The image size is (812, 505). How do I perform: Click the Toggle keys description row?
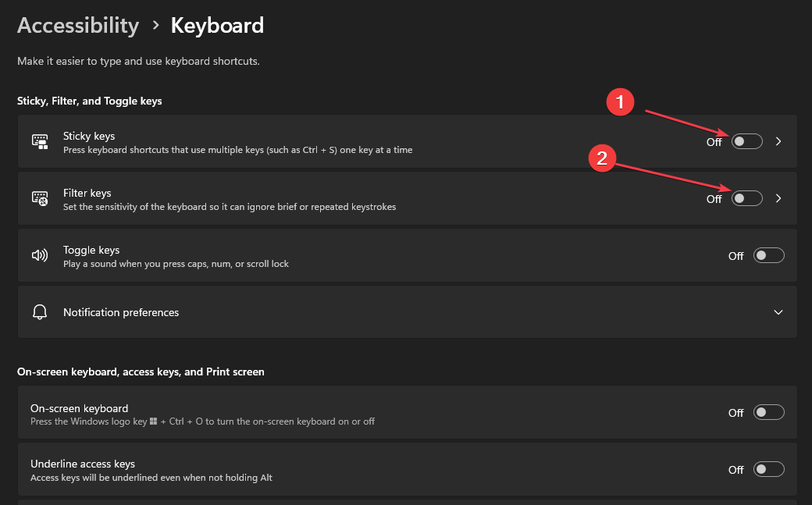point(176,264)
